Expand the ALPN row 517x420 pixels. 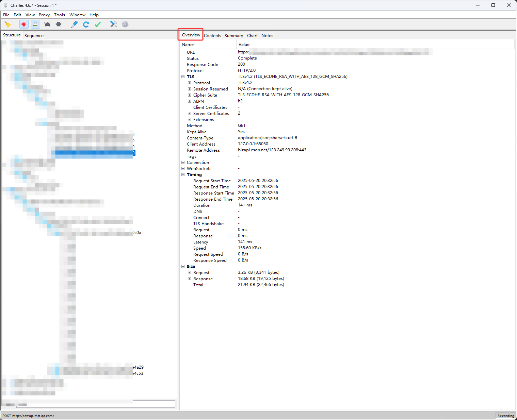pyautogui.click(x=190, y=101)
